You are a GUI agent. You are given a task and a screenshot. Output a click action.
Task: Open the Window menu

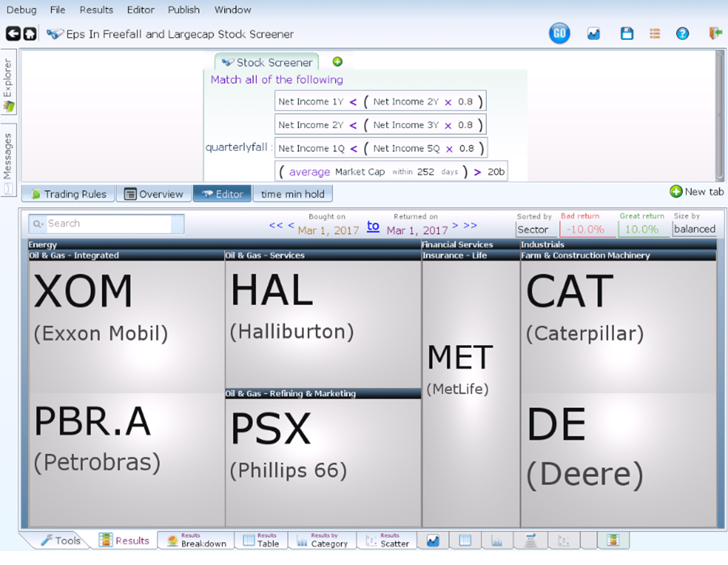233,9
